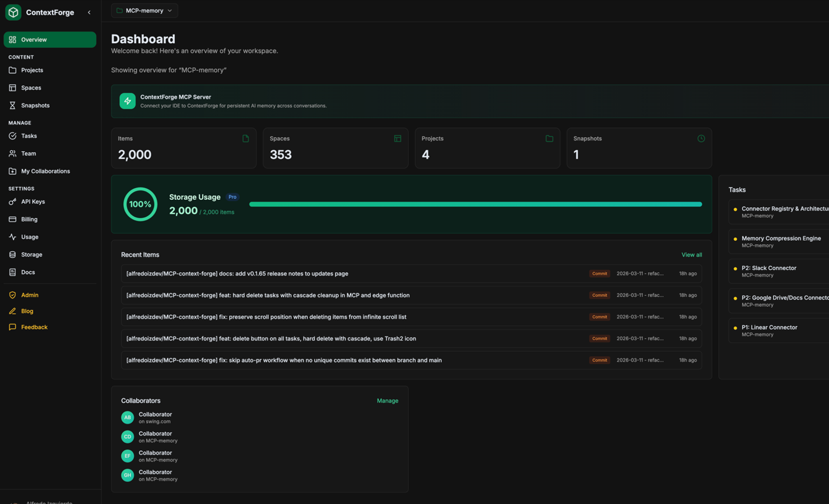The height and width of the screenshot is (504, 829).
Task: Click the Storage Usage progress bar
Action: click(476, 204)
